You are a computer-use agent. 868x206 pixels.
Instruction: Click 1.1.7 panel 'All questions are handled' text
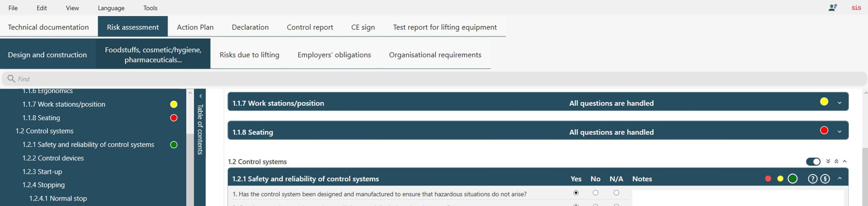tap(611, 103)
